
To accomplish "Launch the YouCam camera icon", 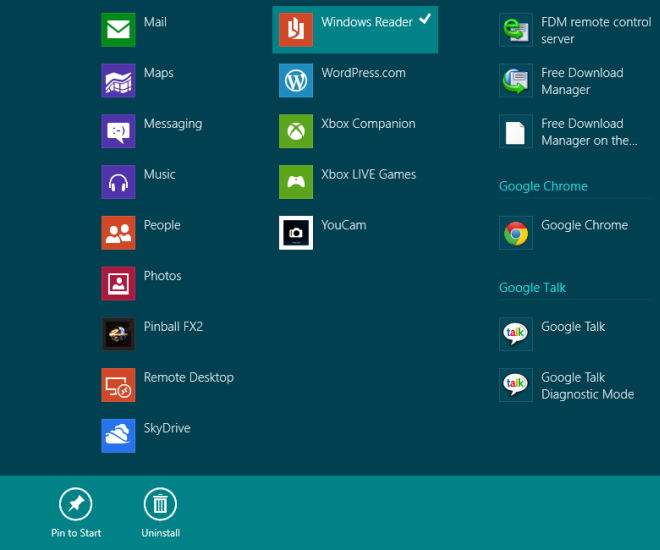I will [x=296, y=233].
